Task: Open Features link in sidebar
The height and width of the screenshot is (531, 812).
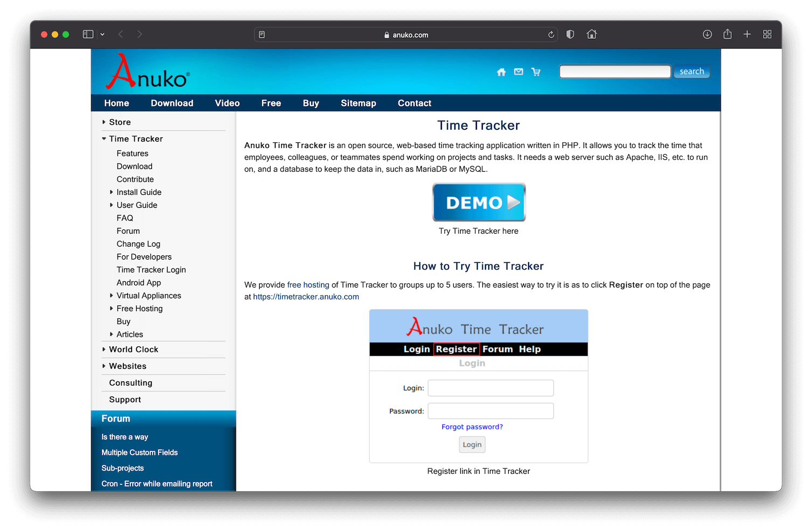Action: point(133,153)
